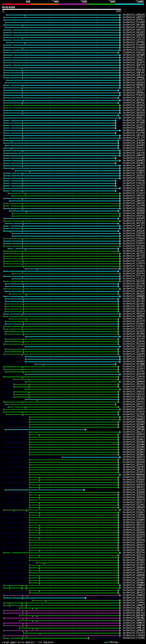The image size is (146, 644).
Task: Select hit label UniRef100_P17673
Action: coord(134,80)
